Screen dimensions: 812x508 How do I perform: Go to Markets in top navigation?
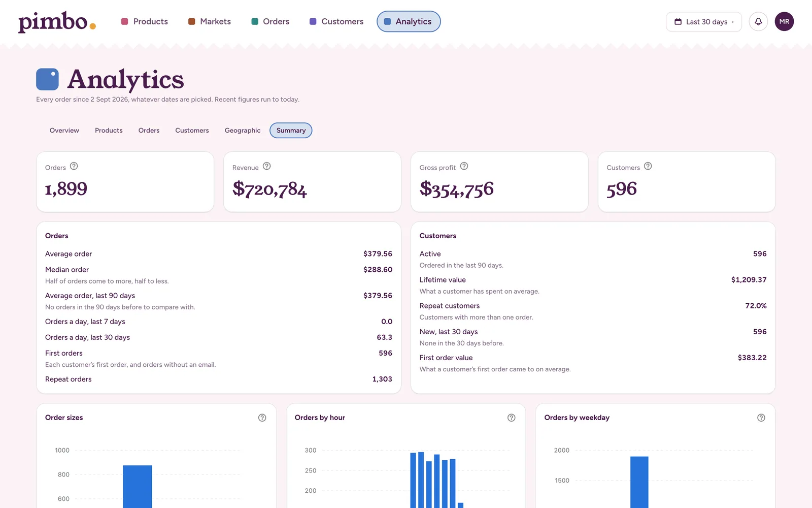click(x=210, y=21)
